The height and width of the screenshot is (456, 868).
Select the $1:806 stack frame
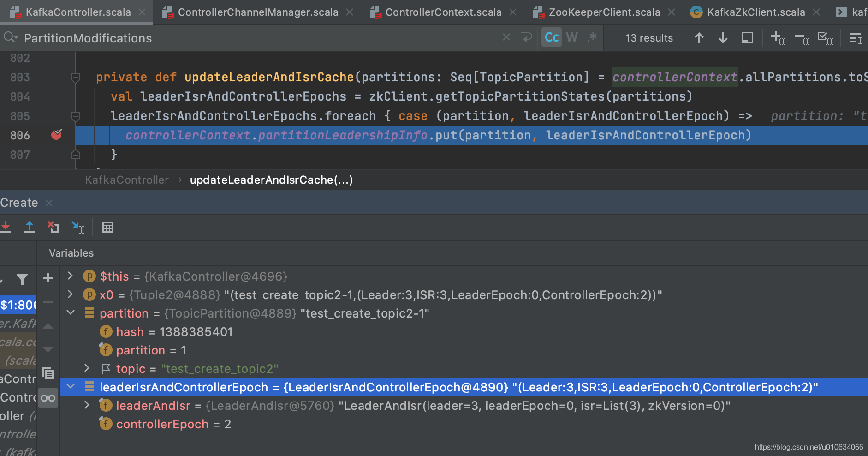pyautogui.click(x=18, y=305)
